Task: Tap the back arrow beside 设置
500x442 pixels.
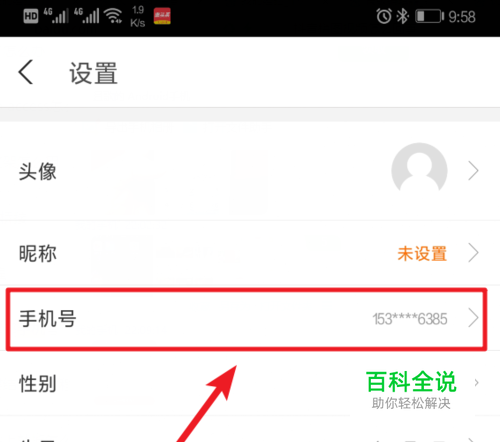Action: (26, 72)
